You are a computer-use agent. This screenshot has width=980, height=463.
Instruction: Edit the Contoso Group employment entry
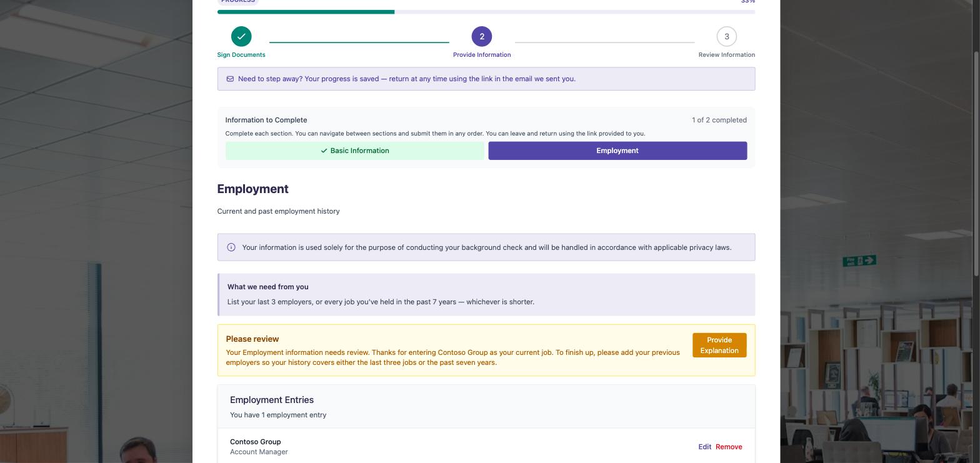(704, 447)
